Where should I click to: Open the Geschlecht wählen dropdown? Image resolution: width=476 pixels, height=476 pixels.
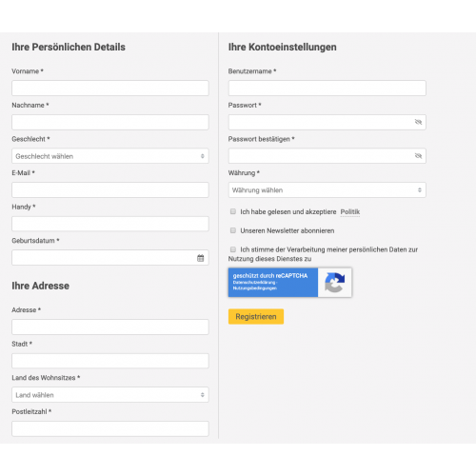click(110, 156)
